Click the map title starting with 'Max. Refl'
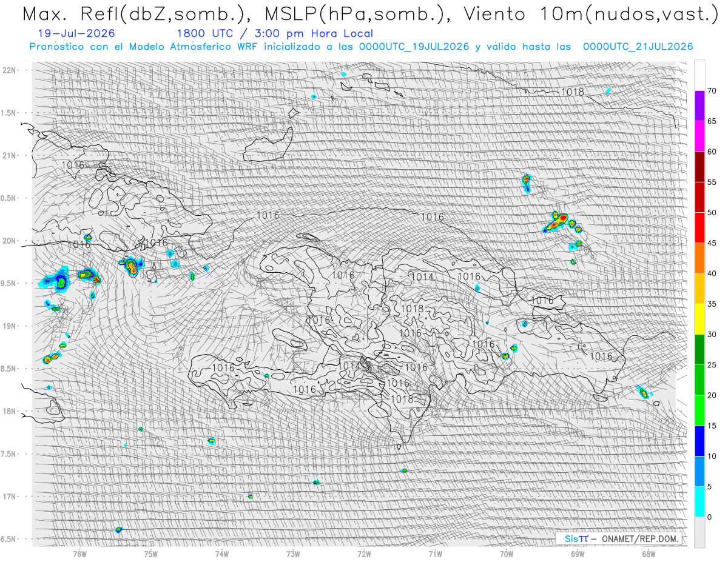 pyautogui.click(x=369, y=15)
